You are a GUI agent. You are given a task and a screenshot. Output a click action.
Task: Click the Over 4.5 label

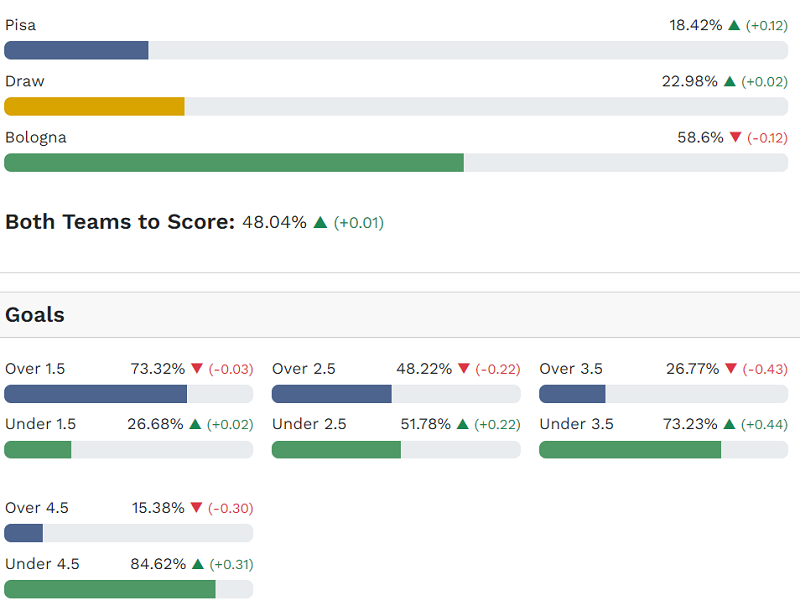pyautogui.click(x=37, y=508)
